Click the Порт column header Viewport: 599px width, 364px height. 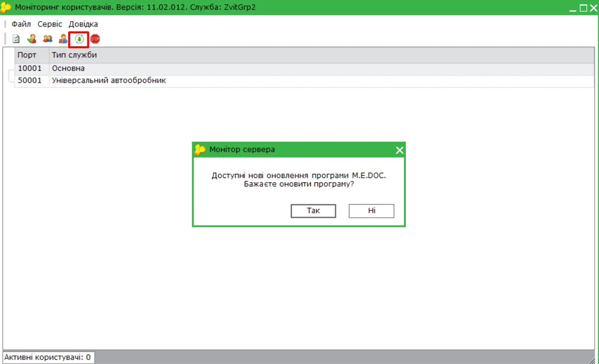pyautogui.click(x=32, y=55)
